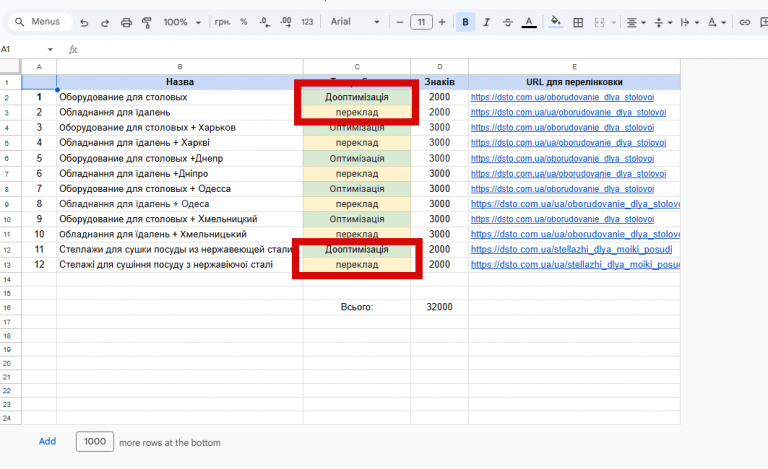Select column E header
Image resolution: width=768 pixels, height=469 pixels.
tap(574, 67)
